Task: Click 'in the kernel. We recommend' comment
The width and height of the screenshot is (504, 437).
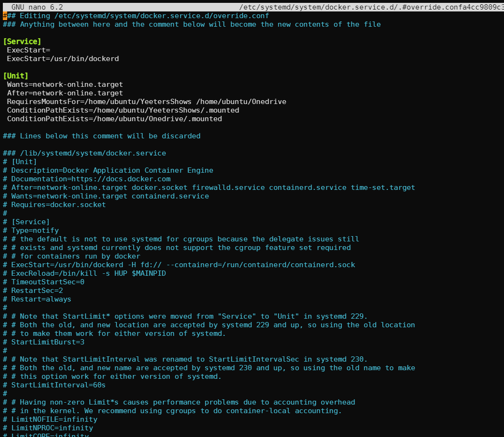Action: point(172,411)
